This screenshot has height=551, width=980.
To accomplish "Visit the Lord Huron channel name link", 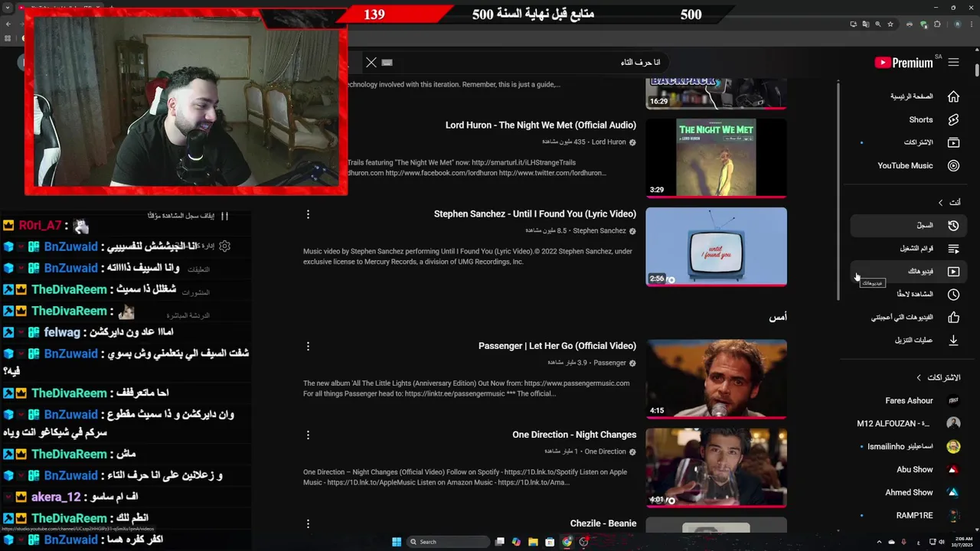I will 609,142.
